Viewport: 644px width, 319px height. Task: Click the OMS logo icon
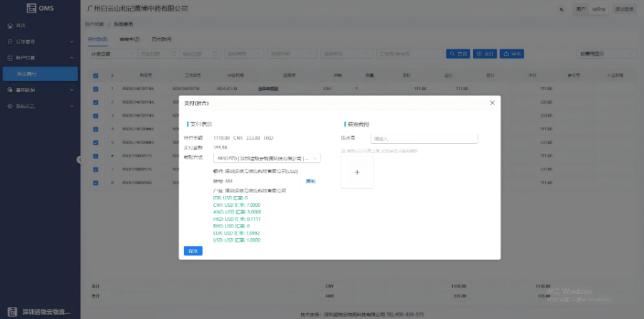click(31, 9)
